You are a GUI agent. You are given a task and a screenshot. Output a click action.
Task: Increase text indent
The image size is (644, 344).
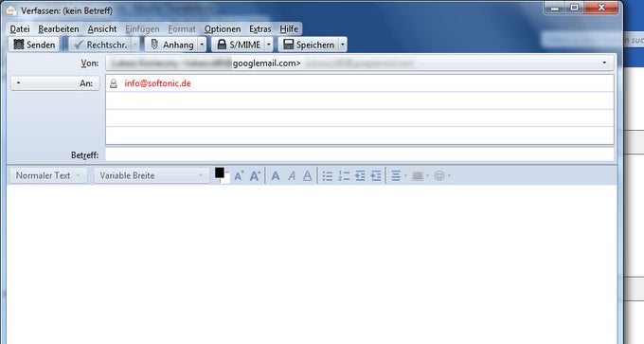coord(376,176)
